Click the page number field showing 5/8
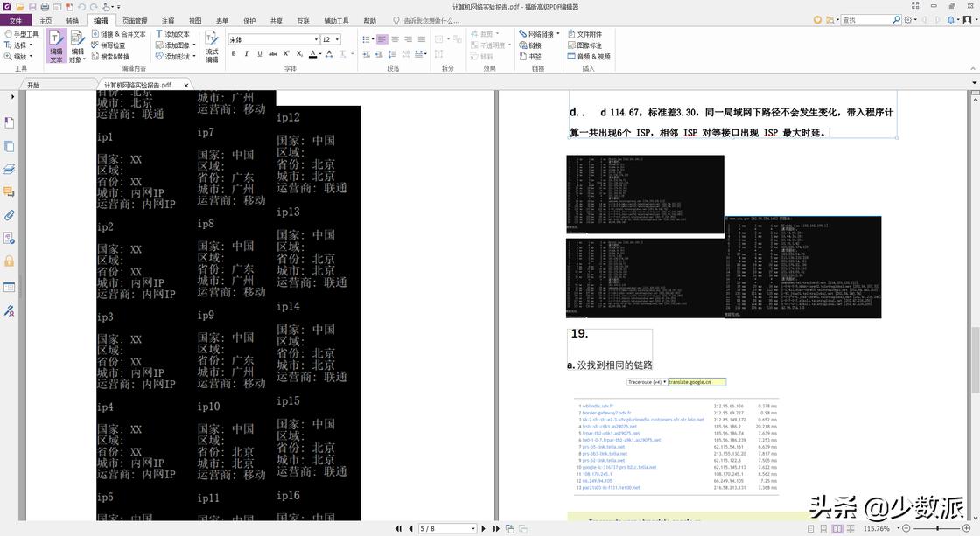 446,528
